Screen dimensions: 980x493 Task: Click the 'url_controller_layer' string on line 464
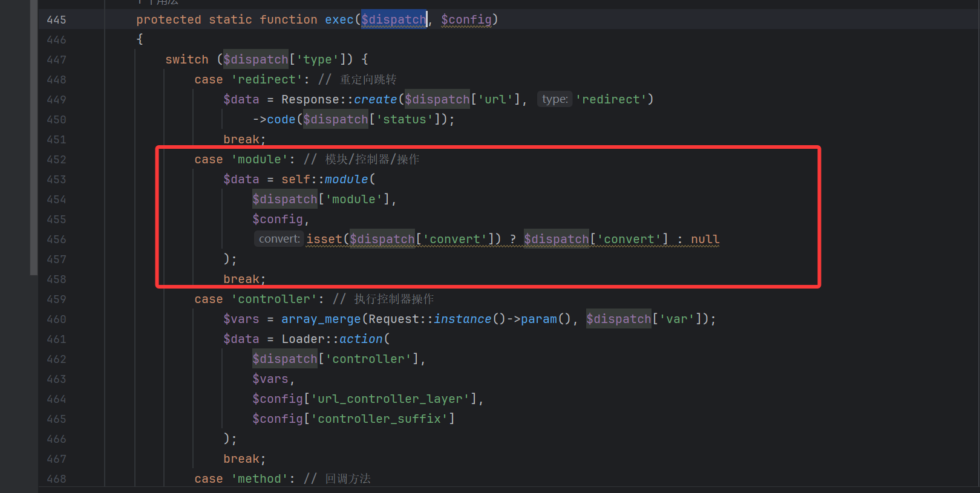point(390,399)
